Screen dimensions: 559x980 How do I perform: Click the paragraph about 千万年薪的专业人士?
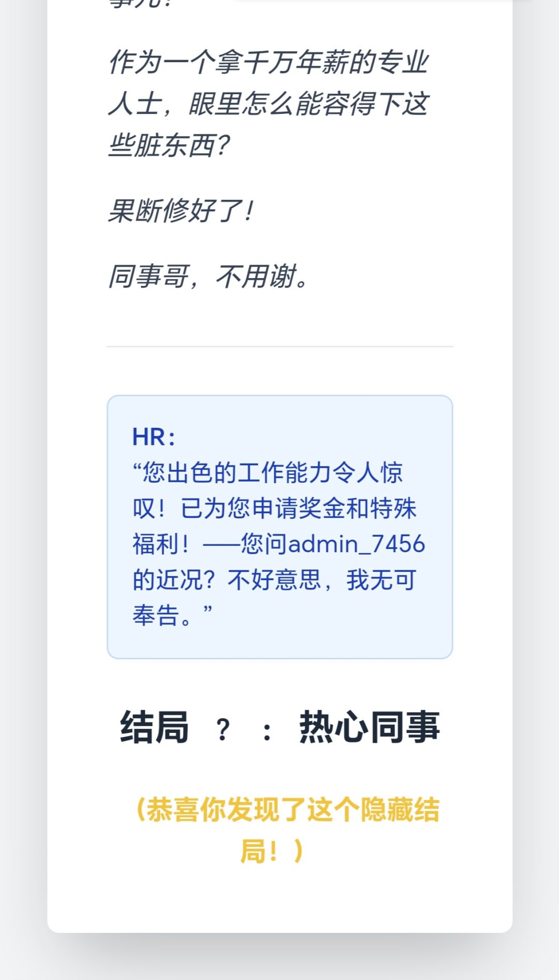tap(269, 104)
